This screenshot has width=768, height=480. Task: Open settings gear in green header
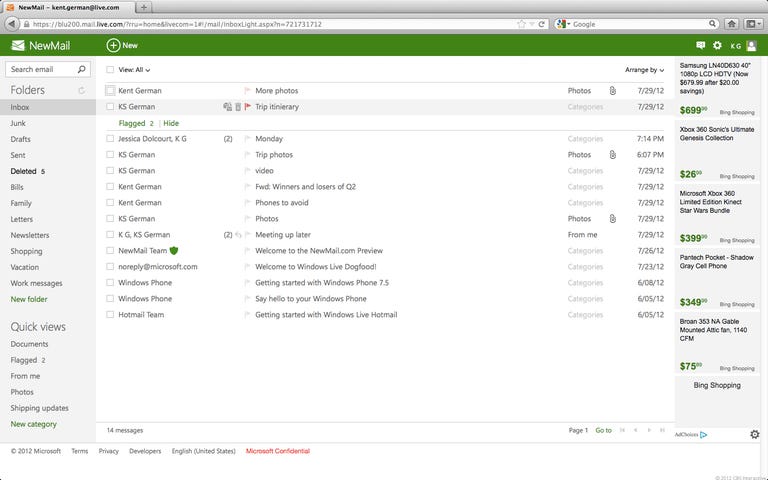point(717,45)
